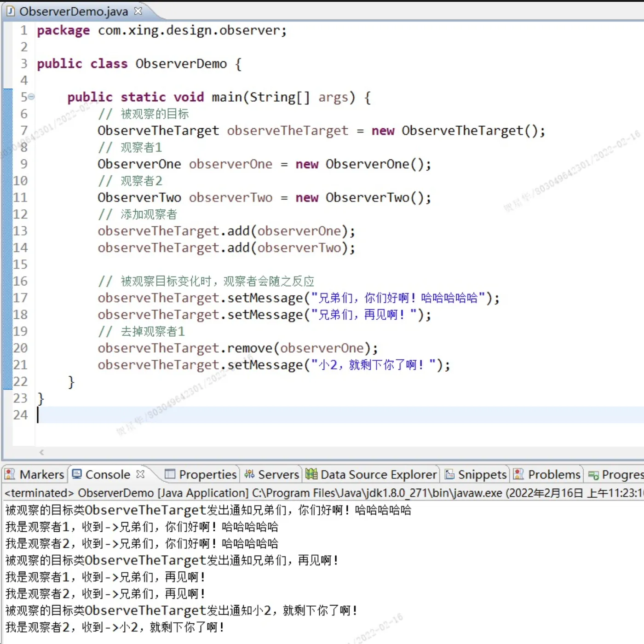The width and height of the screenshot is (644, 644).
Task: Click console line 我是观察者1，收到->兄弟们，再见啊！
Action: click(105, 577)
